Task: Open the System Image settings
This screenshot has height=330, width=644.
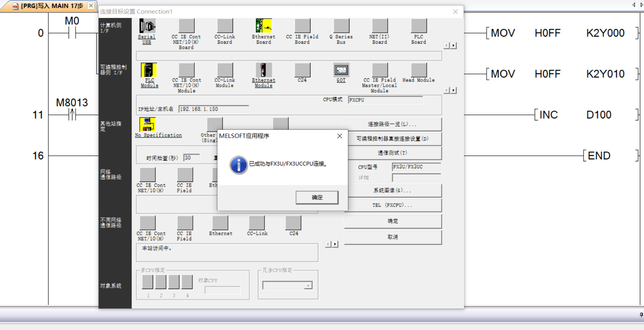Action: point(392,191)
